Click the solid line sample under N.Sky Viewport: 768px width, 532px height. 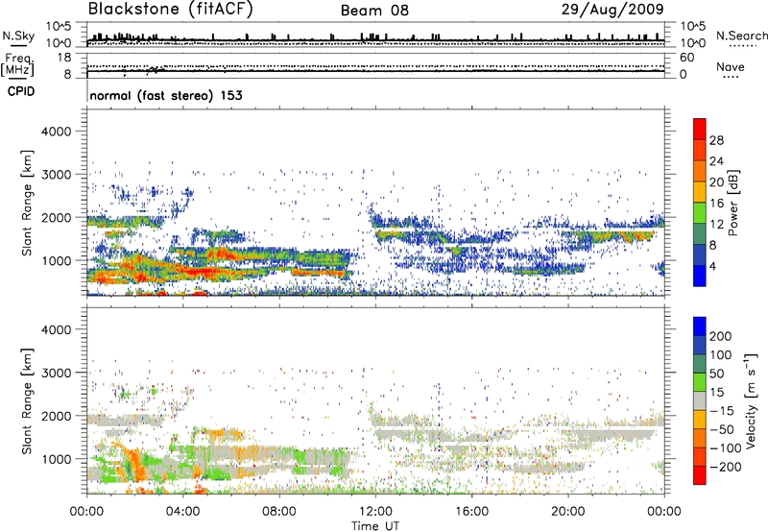click(18, 45)
